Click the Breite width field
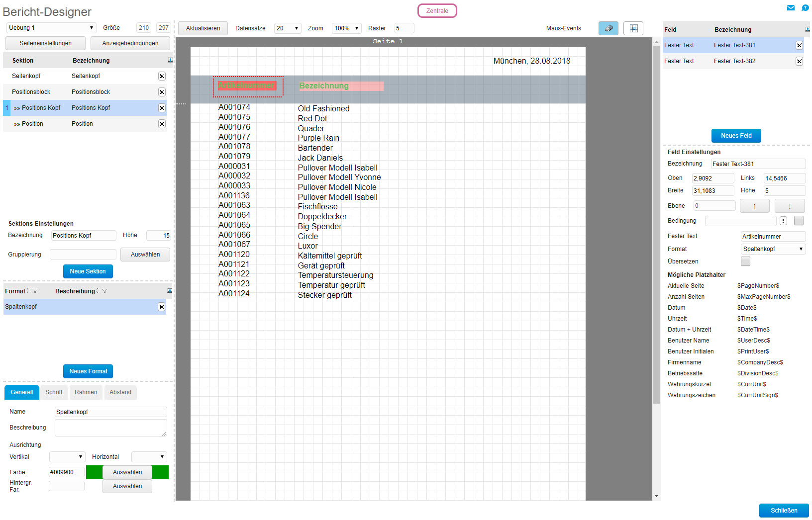This screenshot has width=812, height=520. [713, 190]
